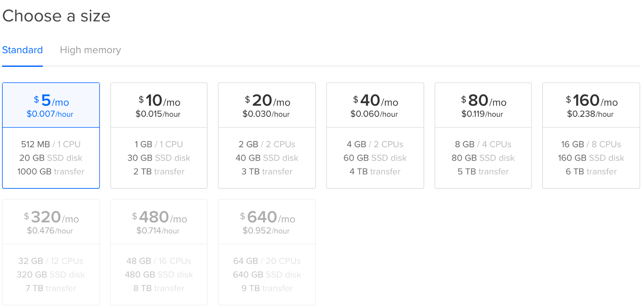The height and width of the screenshot is (306, 644).
Task: Click the greyed-out $320/mo price
Action: [51, 217]
